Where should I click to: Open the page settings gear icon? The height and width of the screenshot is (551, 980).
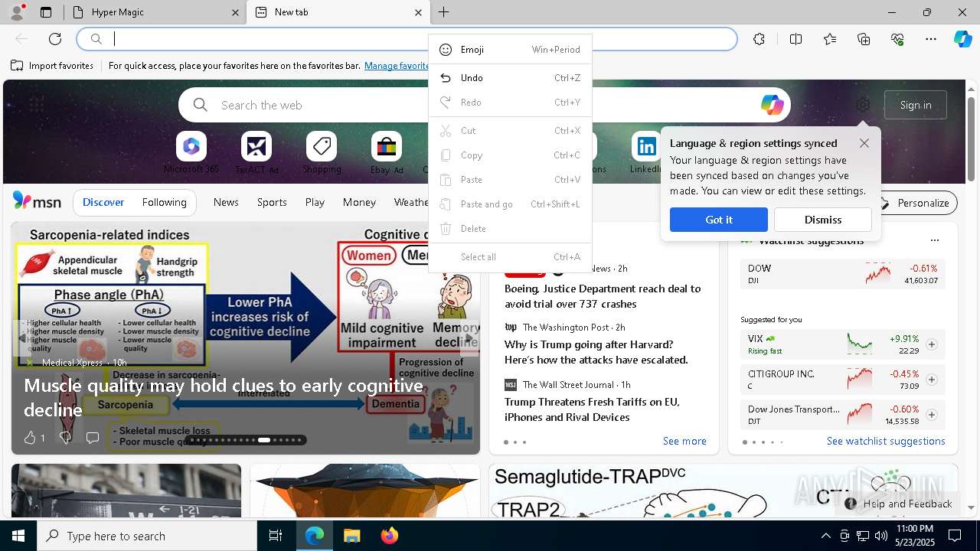(x=863, y=105)
